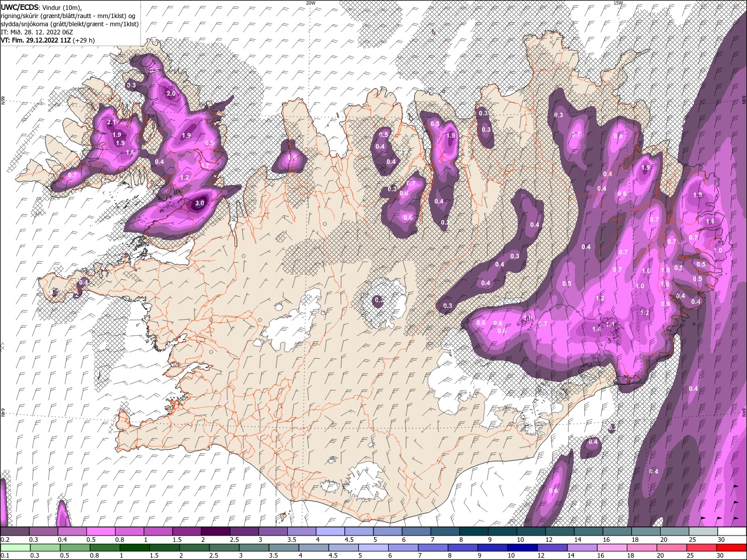
Task: Select the bright pink swatch starting at 0.5
Action: [100, 531]
